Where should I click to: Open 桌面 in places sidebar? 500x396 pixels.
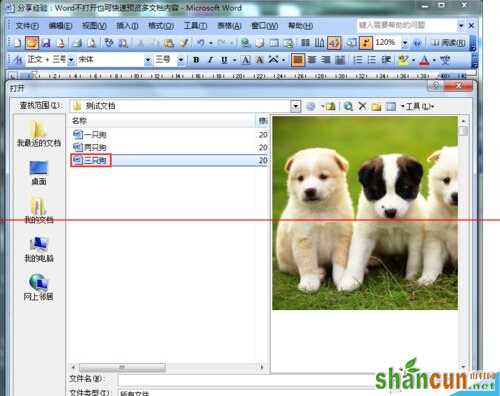[x=39, y=173]
